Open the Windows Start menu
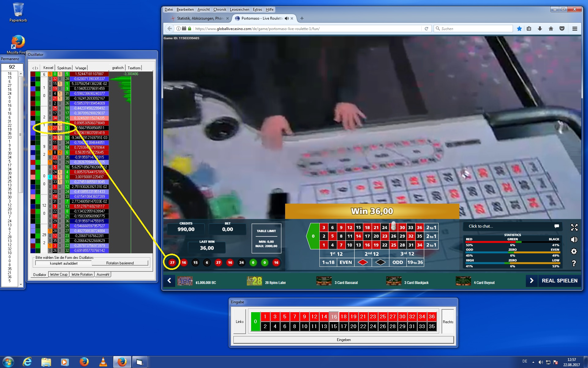 click(x=8, y=362)
